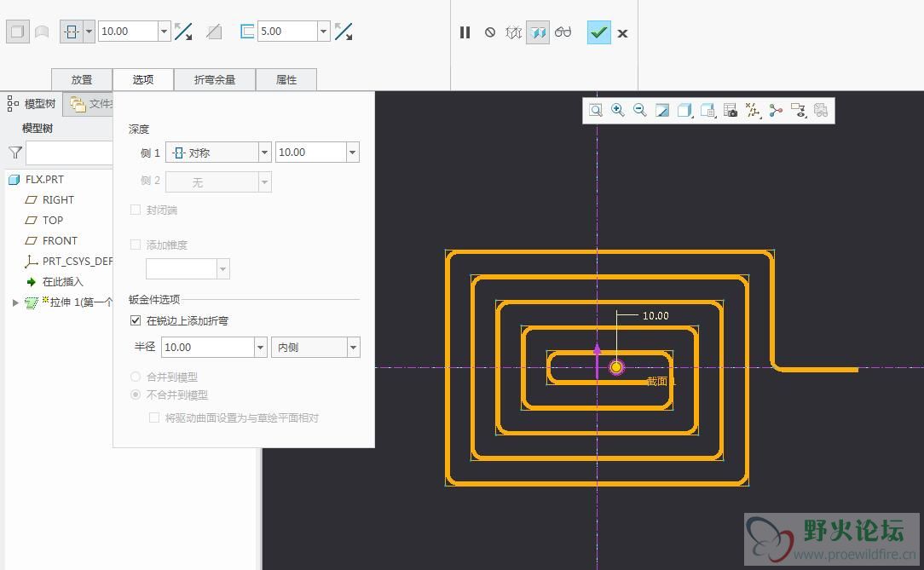Accept feature with green checkmark
The height and width of the screenshot is (570, 924).
click(598, 32)
